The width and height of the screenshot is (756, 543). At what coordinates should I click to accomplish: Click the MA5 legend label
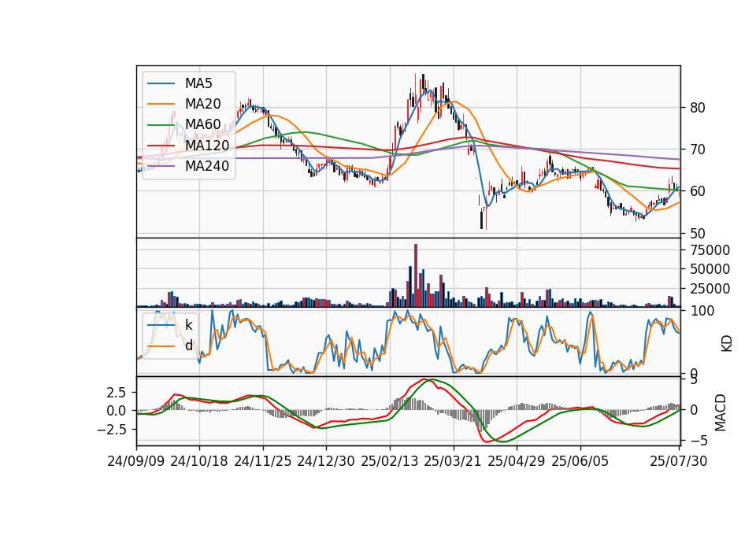tap(198, 83)
